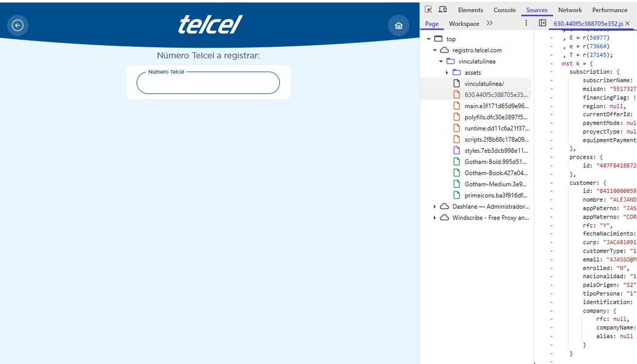This screenshot has width=637, height=364.
Task: Toggle the Sources navigator sidebar icon
Action: 542,23
